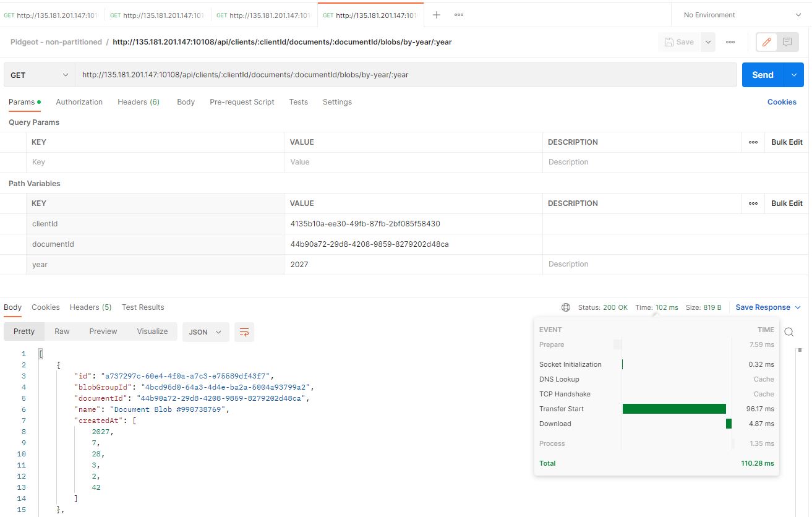Open the request Settings tab
This screenshot has height=517, width=812.
(337, 102)
